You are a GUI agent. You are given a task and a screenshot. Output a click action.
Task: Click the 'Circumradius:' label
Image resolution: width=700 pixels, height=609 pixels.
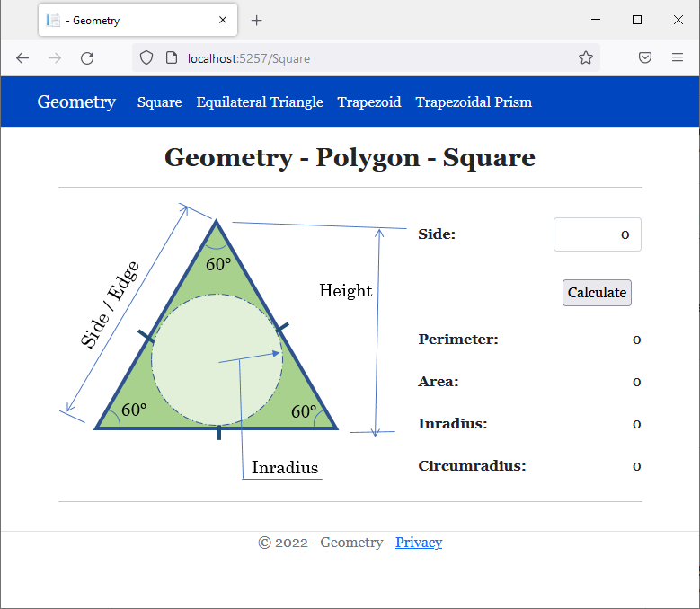pos(472,466)
